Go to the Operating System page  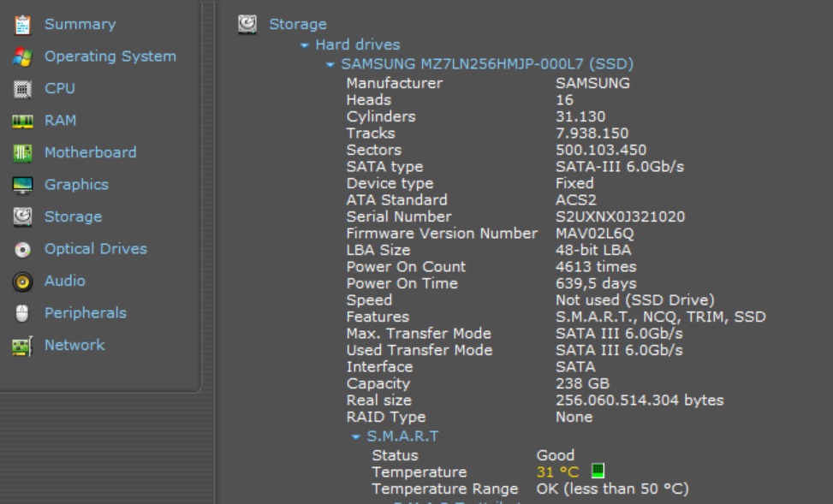coord(110,56)
